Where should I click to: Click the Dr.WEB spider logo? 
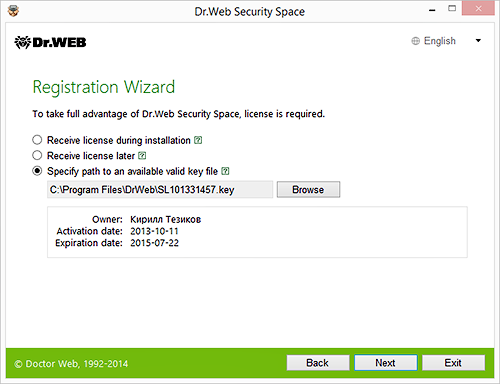(x=50, y=42)
